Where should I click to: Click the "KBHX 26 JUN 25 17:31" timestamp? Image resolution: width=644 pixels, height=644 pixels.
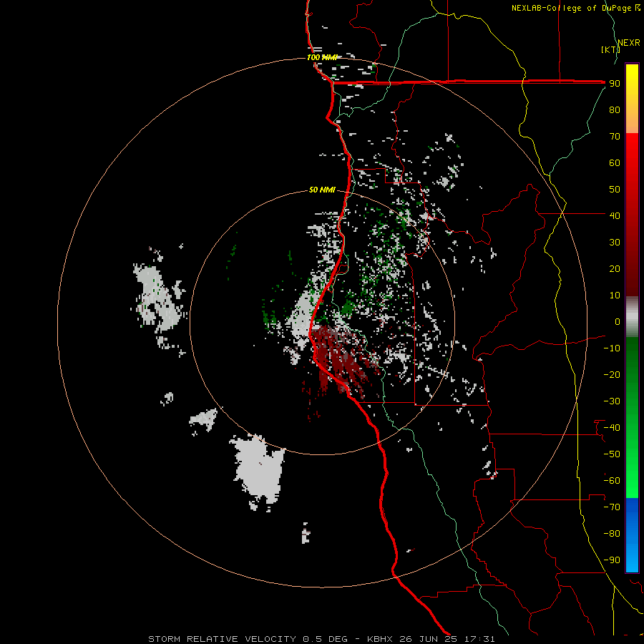coord(431,639)
